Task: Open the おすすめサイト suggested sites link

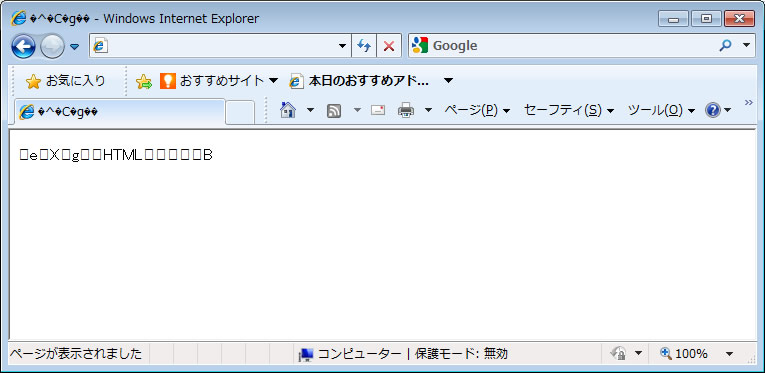Action: 212,81
